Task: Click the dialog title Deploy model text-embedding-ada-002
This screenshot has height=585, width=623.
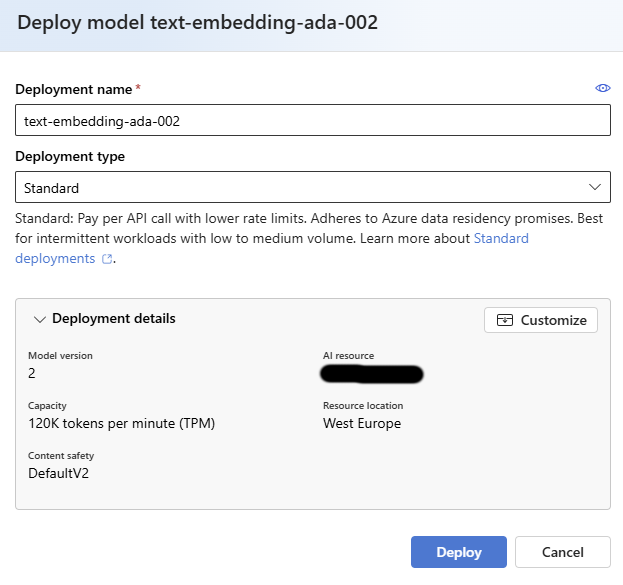Action: (x=197, y=23)
